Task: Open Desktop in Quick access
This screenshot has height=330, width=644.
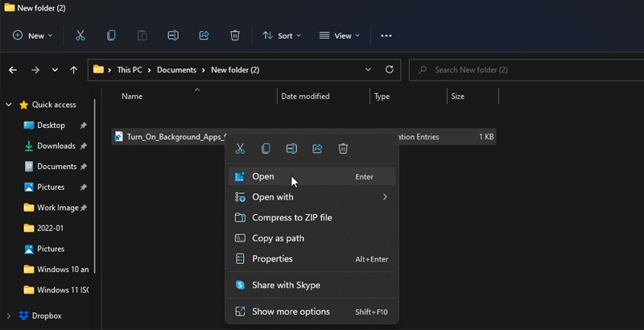Action: [x=51, y=126]
